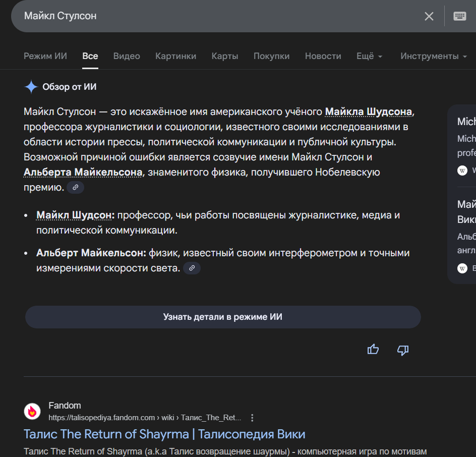The image size is (476, 457).
Task: Open the 'Инструменты' dropdown
Action: point(433,56)
